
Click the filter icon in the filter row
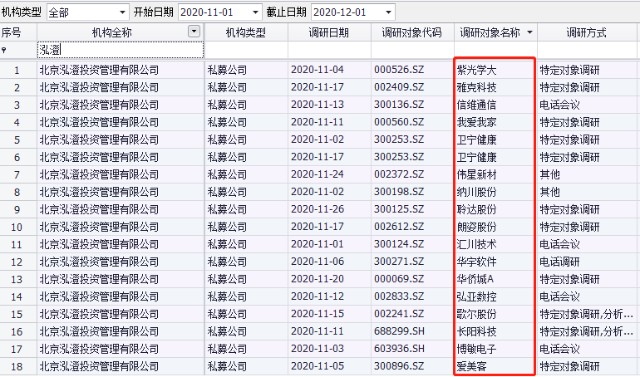click(4, 50)
